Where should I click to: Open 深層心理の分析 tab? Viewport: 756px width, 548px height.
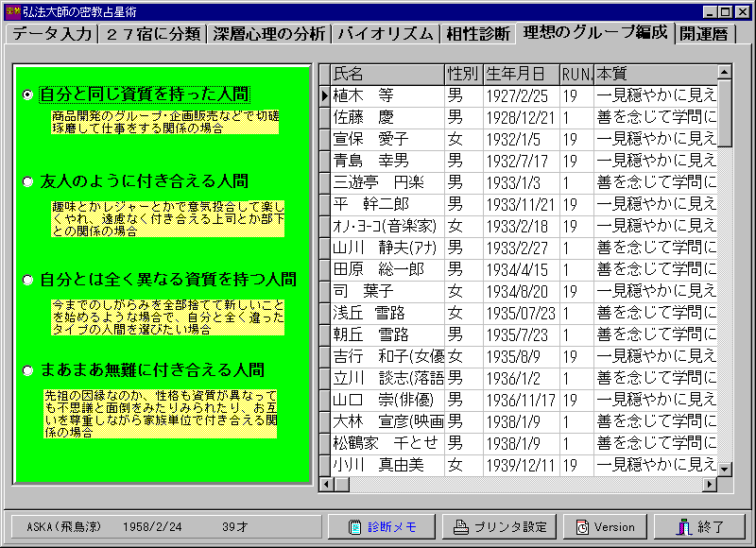[x=269, y=34]
